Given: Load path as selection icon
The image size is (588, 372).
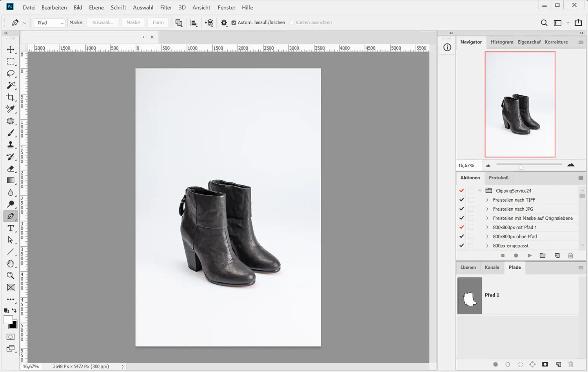Looking at the screenshot, I should 520,365.
